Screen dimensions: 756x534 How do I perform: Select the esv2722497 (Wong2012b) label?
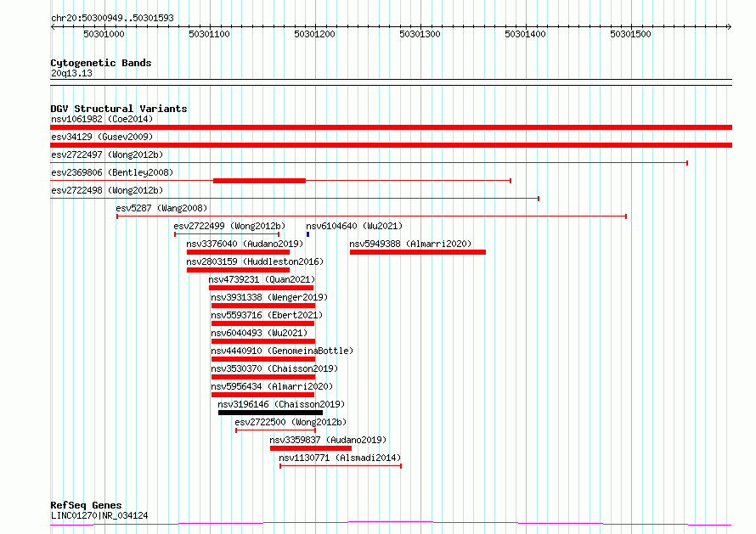107,155
